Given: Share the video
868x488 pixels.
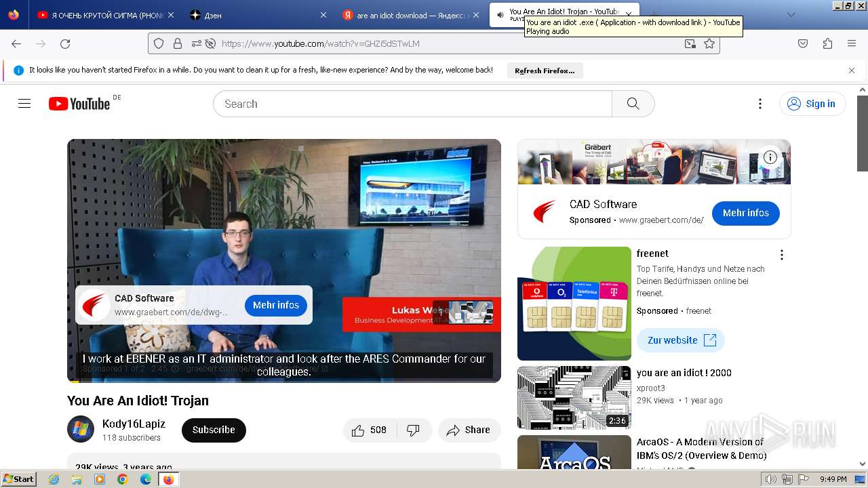Looking at the screenshot, I should click(x=469, y=430).
